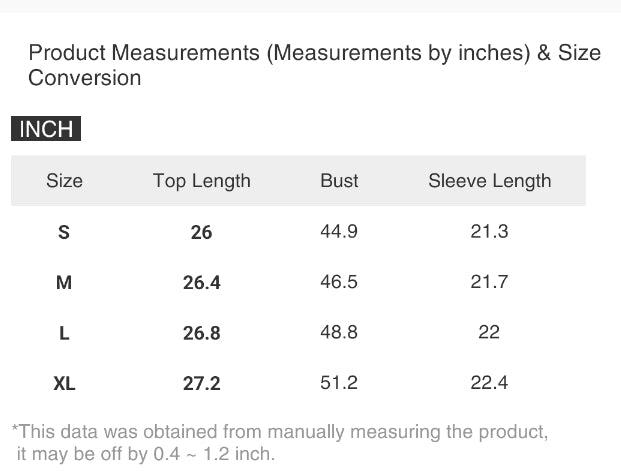Screen dimensions: 621x471
Task: Click the Top Length column header
Action: pos(201,181)
